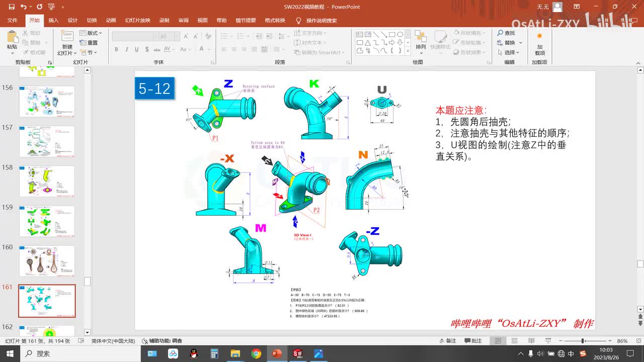Select slide 160 thumbnail
The height and width of the screenshot is (362, 644).
coord(47,261)
